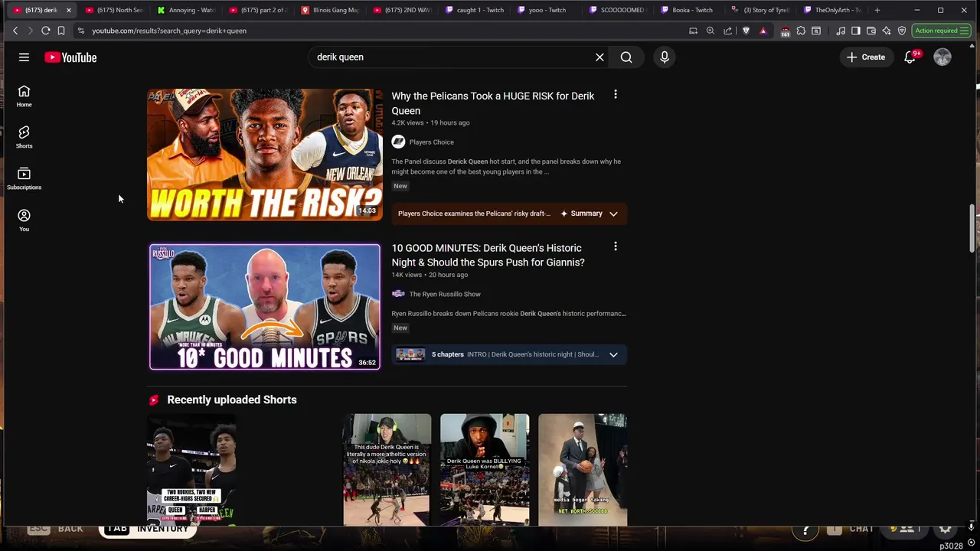
Task: Visit The Ryen Russillo Show channel name
Action: [445, 294]
